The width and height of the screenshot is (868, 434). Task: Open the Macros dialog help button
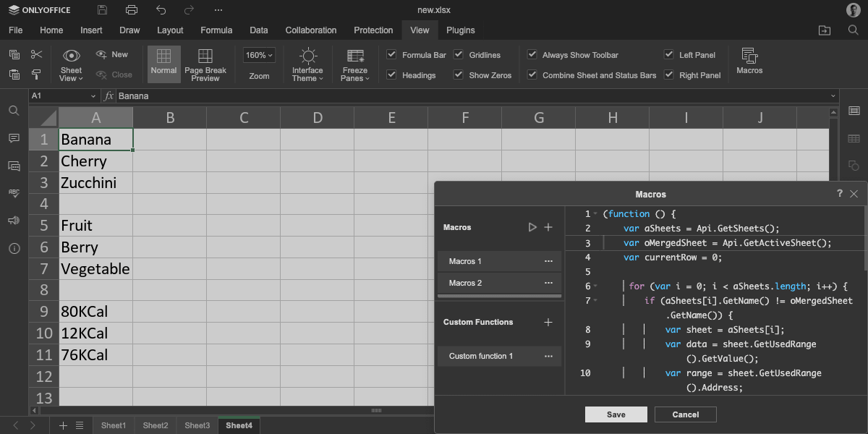click(840, 194)
